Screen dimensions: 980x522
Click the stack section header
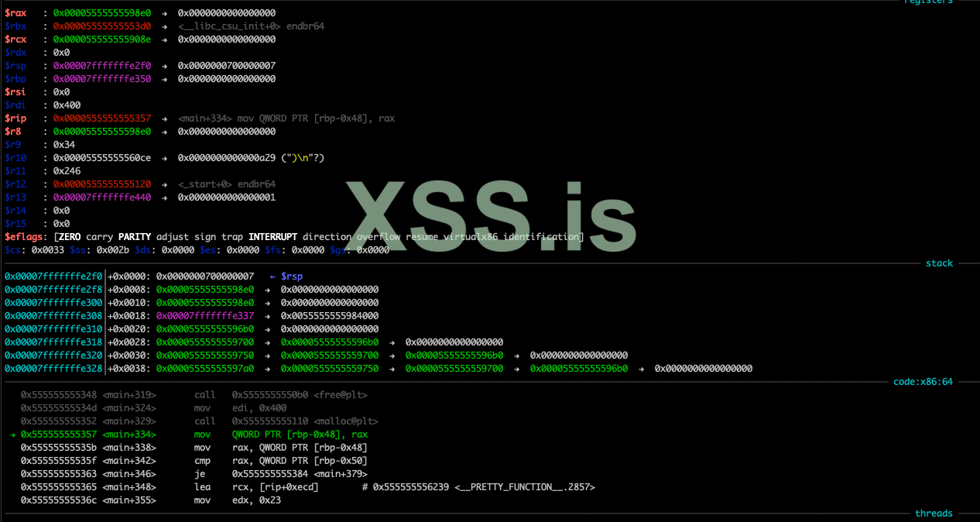click(939, 263)
